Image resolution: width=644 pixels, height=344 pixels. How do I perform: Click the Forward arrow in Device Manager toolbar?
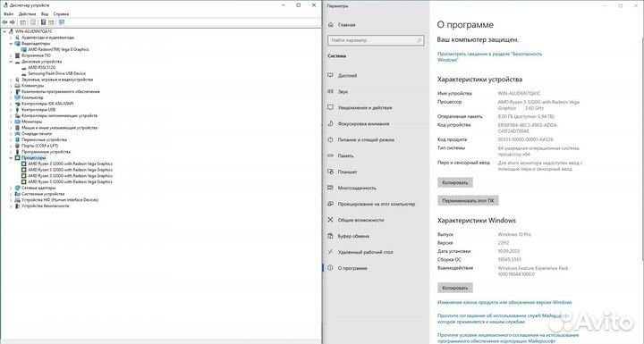click(x=13, y=22)
